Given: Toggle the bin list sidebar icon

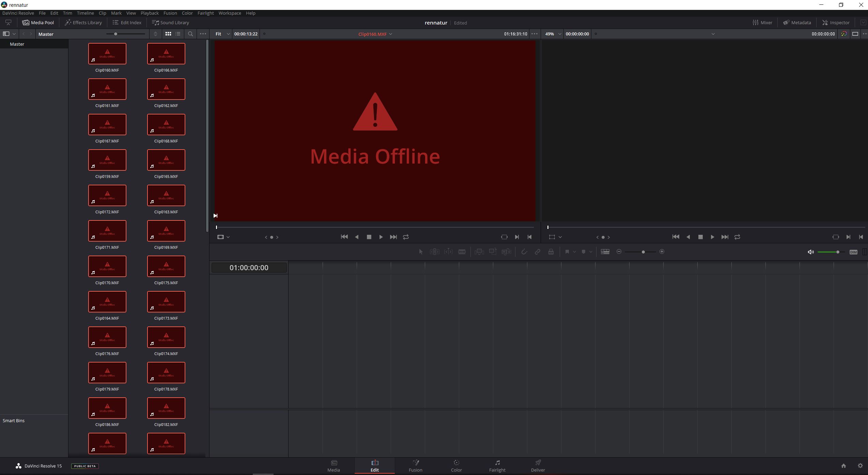Looking at the screenshot, I should (x=6, y=34).
